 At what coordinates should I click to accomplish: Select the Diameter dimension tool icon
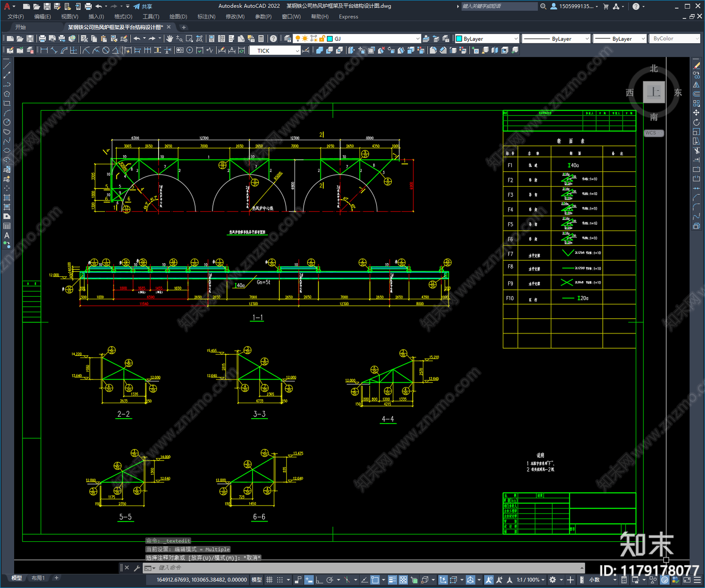[106, 50]
